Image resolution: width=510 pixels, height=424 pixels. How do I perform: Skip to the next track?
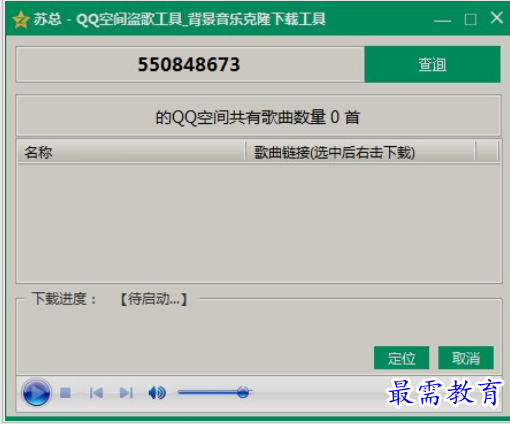pos(126,393)
